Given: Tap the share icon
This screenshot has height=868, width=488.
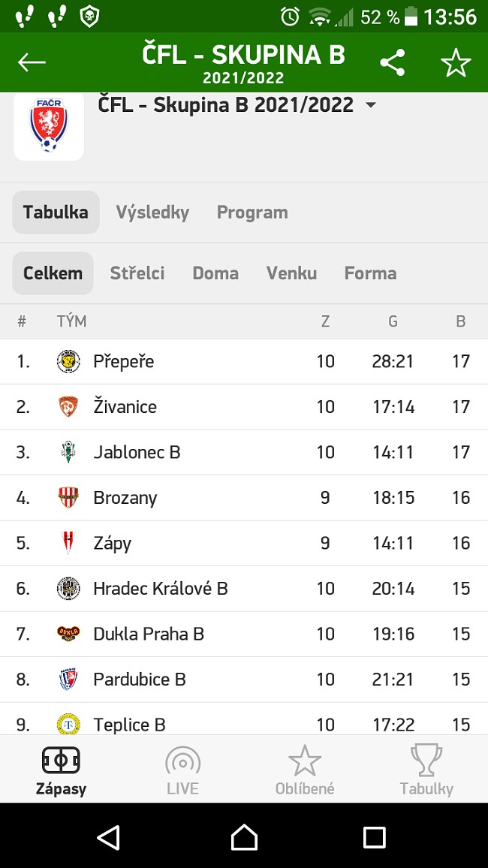Looking at the screenshot, I should tap(392, 62).
